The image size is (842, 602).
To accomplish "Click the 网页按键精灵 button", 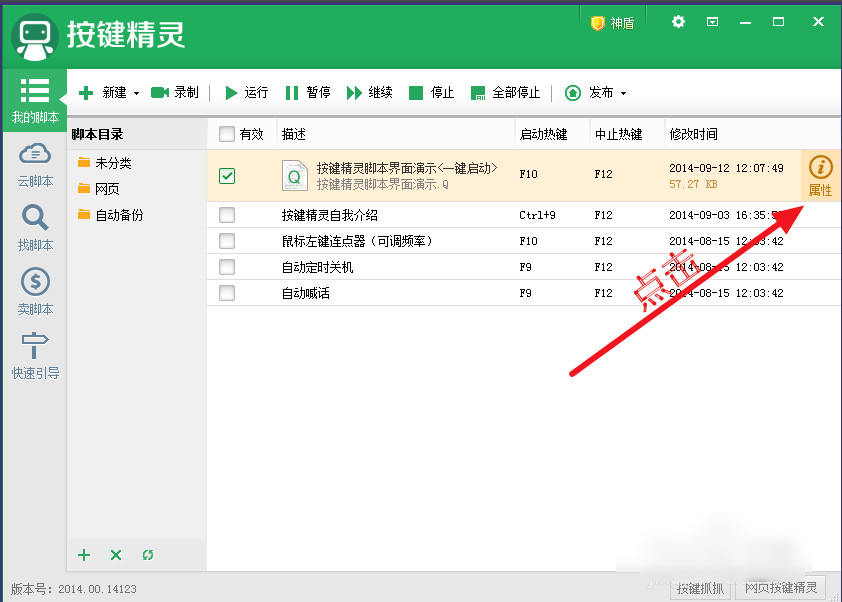I will coord(781,588).
